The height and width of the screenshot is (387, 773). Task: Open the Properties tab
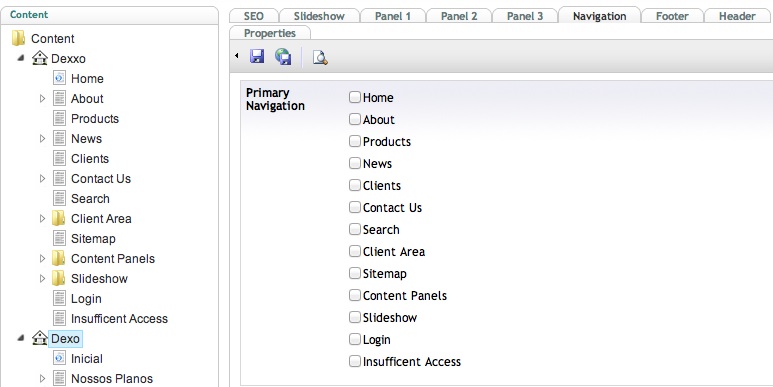coord(270,33)
